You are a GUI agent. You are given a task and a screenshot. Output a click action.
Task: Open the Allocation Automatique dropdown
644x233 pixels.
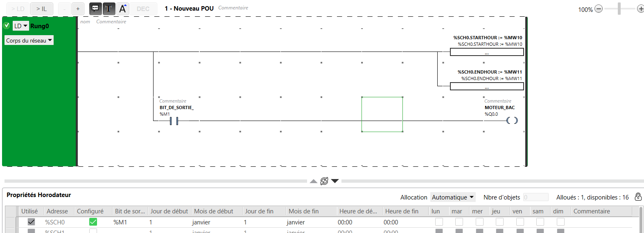(x=453, y=197)
